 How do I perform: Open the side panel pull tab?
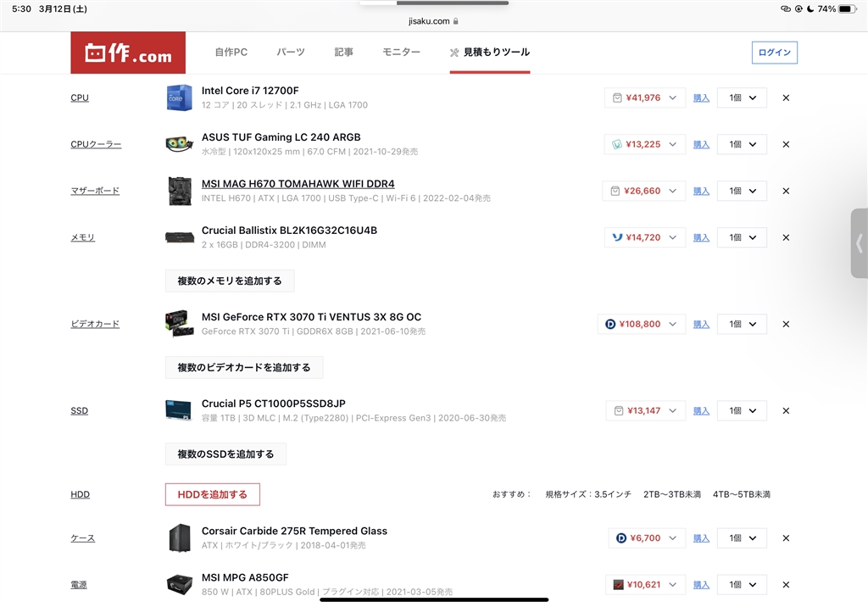[860, 243]
